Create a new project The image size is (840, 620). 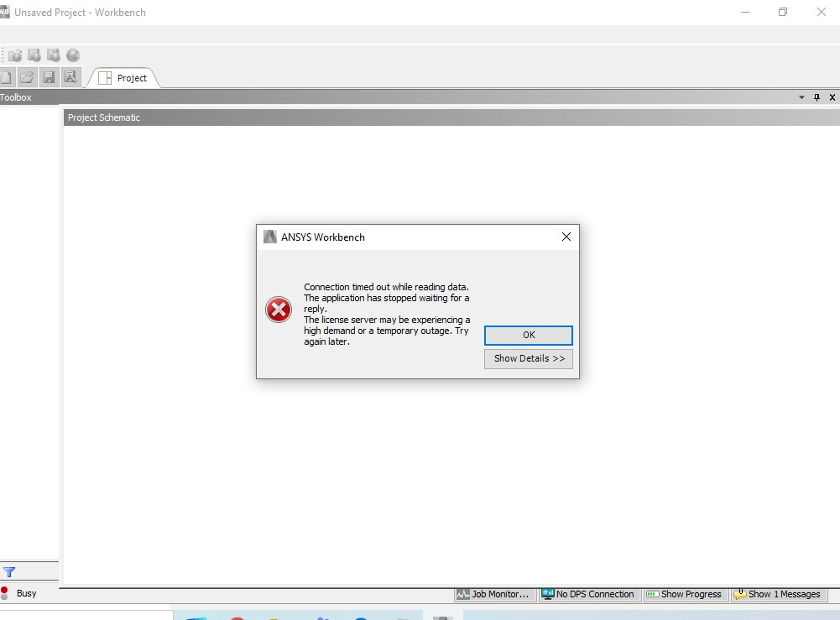click(7, 76)
